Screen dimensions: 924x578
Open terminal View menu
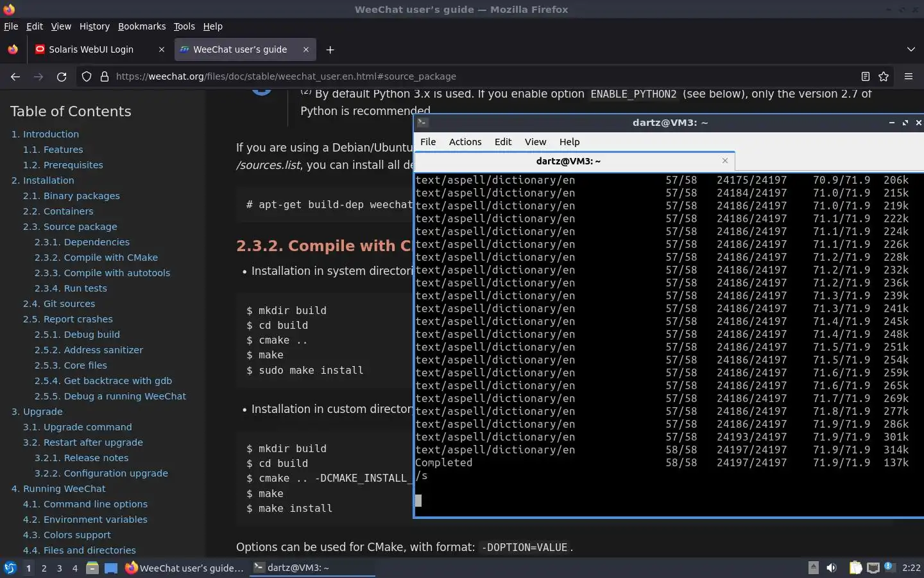(x=535, y=142)
